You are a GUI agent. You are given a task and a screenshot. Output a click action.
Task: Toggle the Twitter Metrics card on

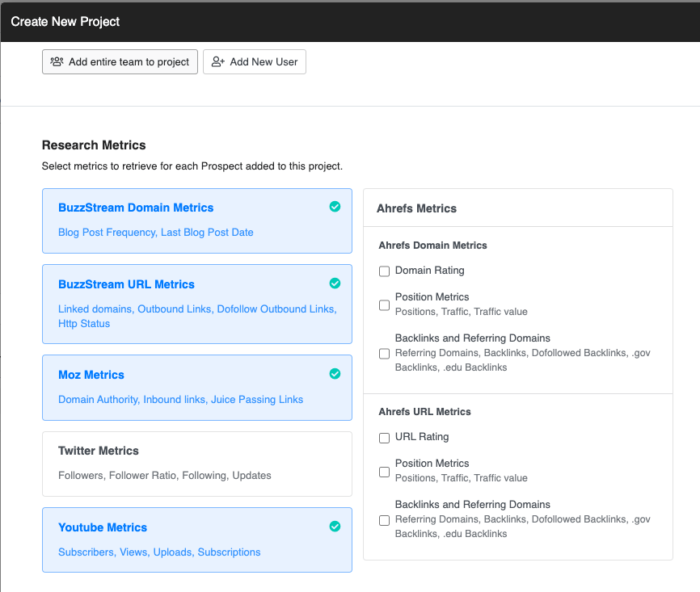point(196,464)
